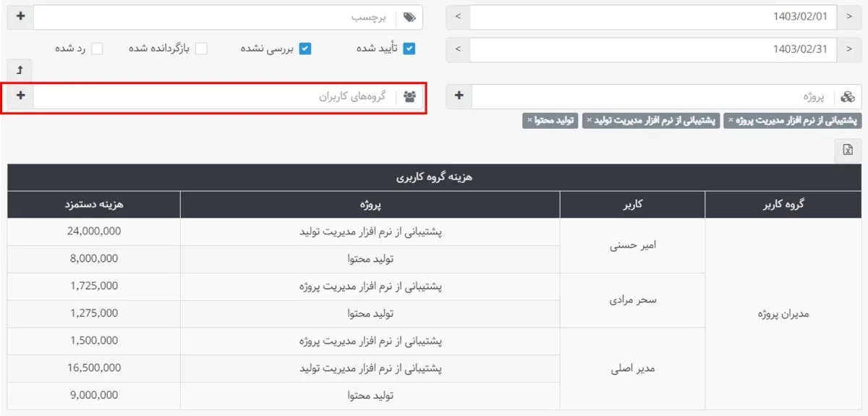Click the start date field 1403/02/01

tap(653, 17)
